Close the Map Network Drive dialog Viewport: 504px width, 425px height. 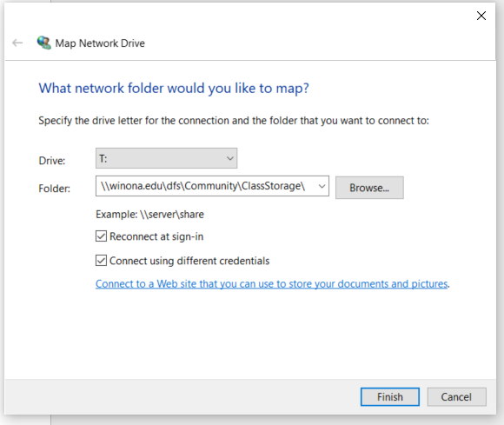tap(481, 16)
